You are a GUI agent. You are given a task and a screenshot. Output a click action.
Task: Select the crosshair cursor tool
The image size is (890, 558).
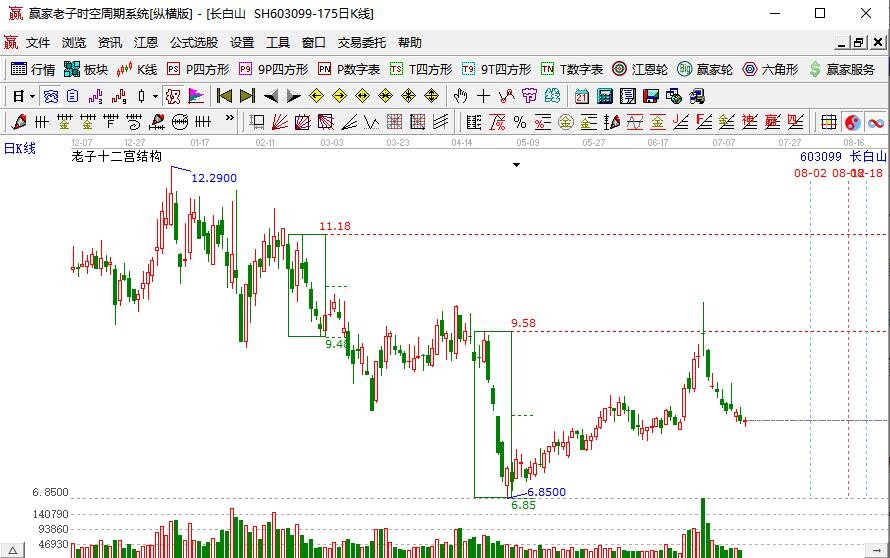tap(484, 97)
